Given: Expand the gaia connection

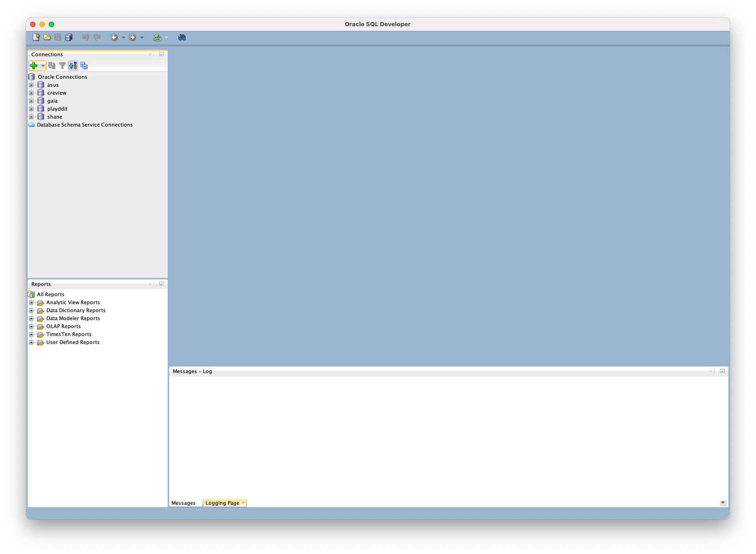Looking at the screenshot, I should pos(31,101).
